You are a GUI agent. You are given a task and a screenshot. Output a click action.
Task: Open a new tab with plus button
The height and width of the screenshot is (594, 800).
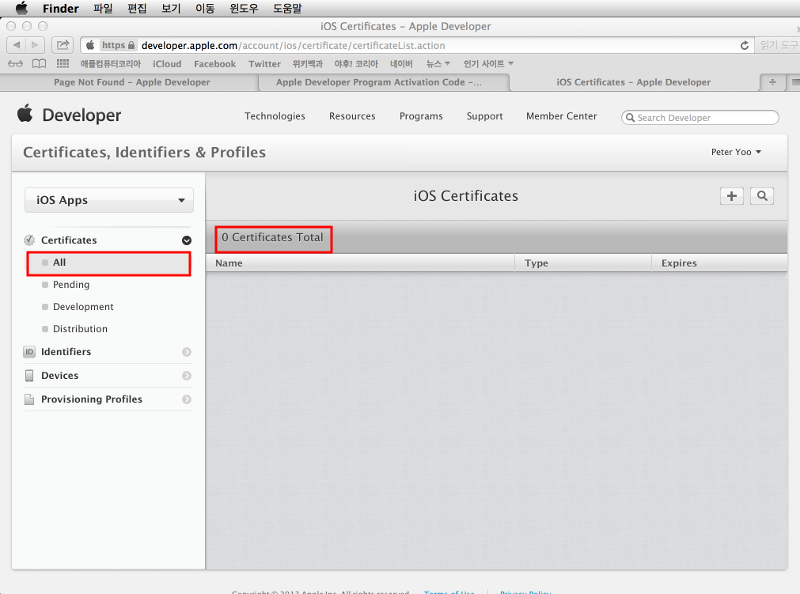click(772, 82)
